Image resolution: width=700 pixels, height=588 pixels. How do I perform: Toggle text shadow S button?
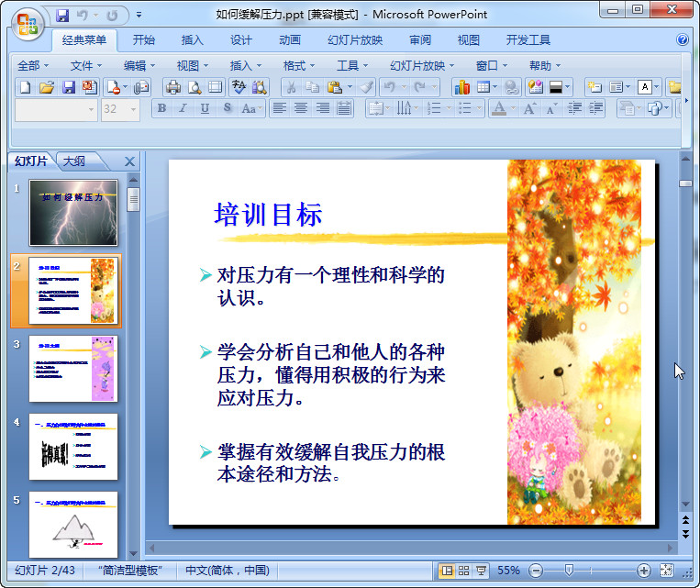(228, 108)
